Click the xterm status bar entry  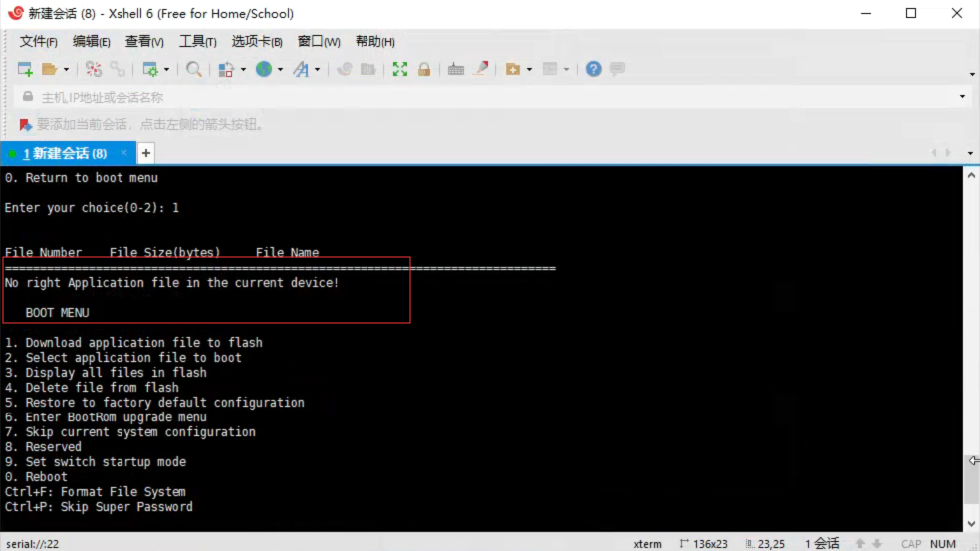coord(647,544)
